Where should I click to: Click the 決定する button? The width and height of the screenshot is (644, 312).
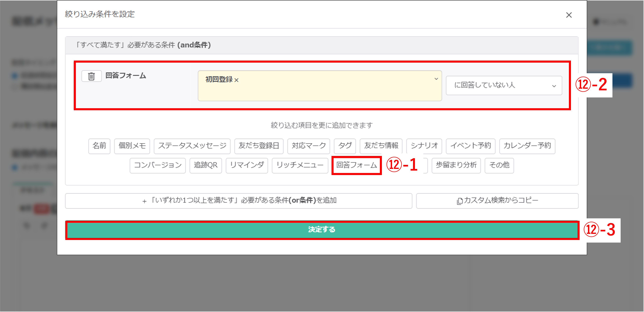tap(322, 230)
